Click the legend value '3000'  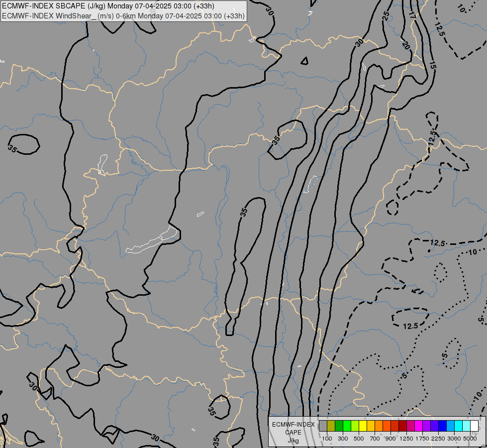454,439
